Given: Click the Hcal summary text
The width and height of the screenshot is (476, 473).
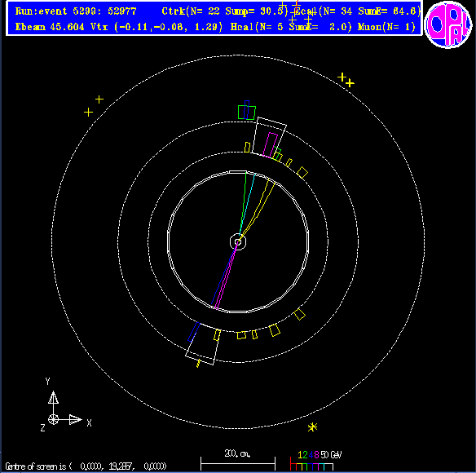Looking at the screenshot, I should pyautogui.click(x=291, y=27).
